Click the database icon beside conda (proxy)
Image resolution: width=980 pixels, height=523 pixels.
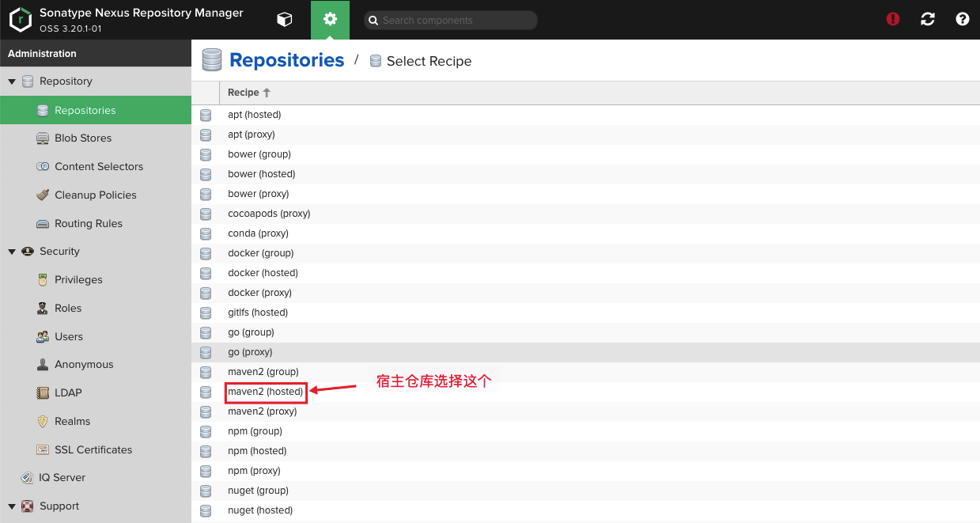pos(206,234)
